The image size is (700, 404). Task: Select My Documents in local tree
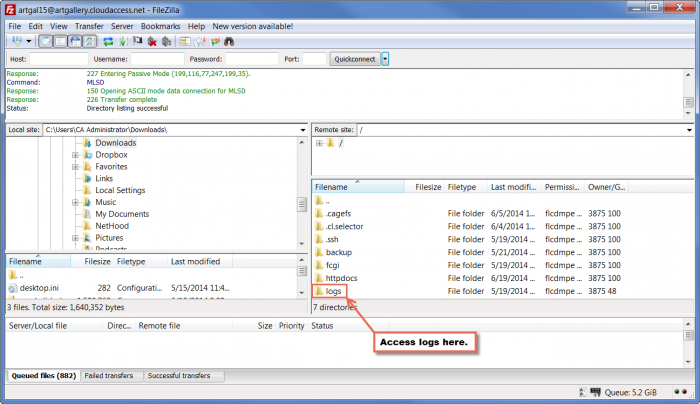point(122,214)
